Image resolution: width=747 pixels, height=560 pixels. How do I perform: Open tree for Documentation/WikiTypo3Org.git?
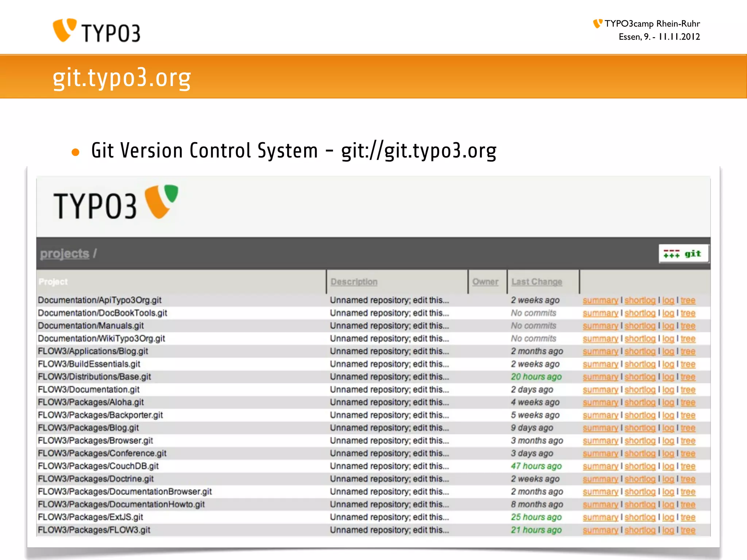(688, 339)
